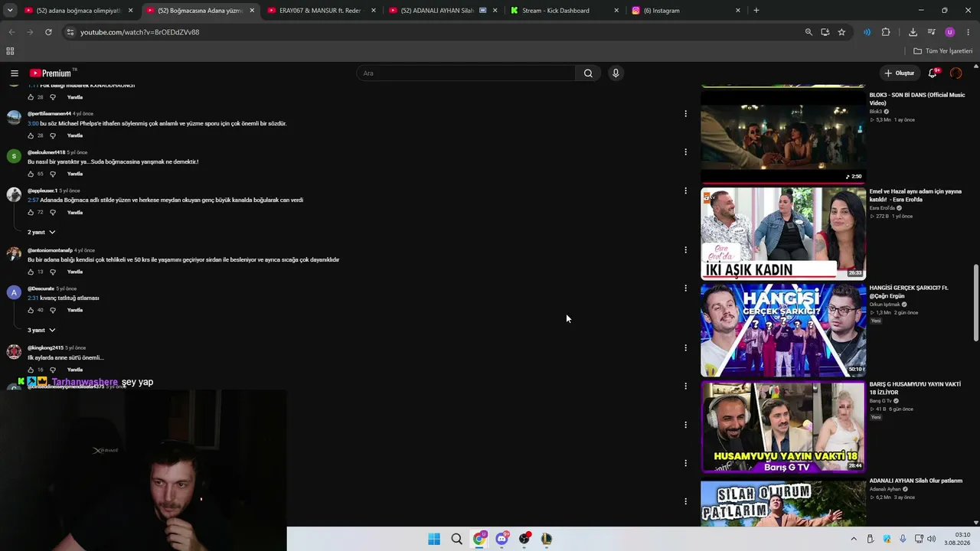Open Windows taskbar search
980x551 pixels.
tap(456, 539)
